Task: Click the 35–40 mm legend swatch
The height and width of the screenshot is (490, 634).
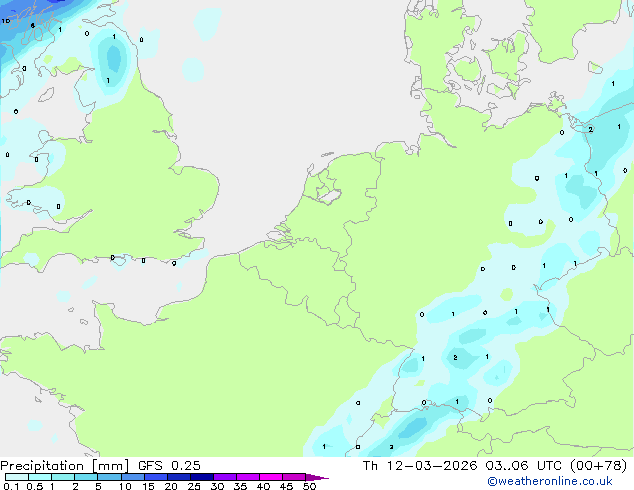Action: click(x=248, y=477)
